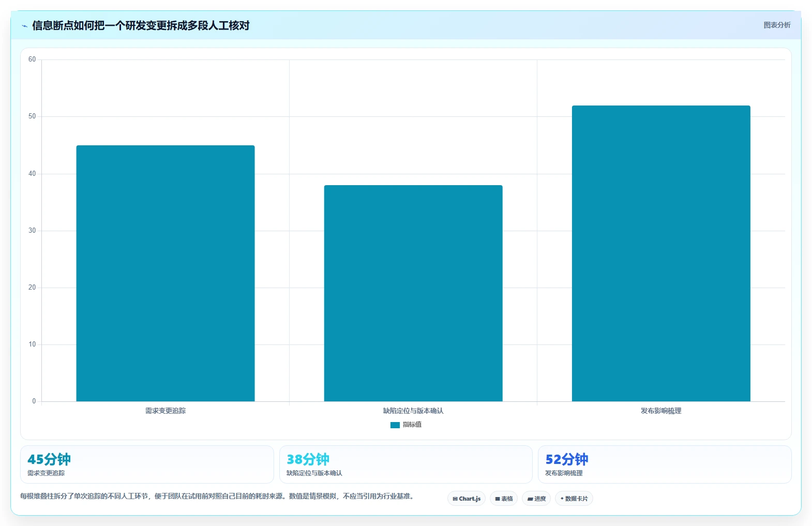Click 缺陷定位与版本确认 caption in the data card
Screen dimensions: 812x526
(x=314, y=473)
